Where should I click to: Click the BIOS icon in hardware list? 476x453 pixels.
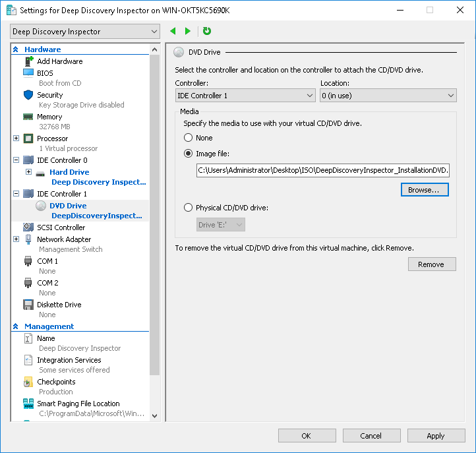click(28, 73)
